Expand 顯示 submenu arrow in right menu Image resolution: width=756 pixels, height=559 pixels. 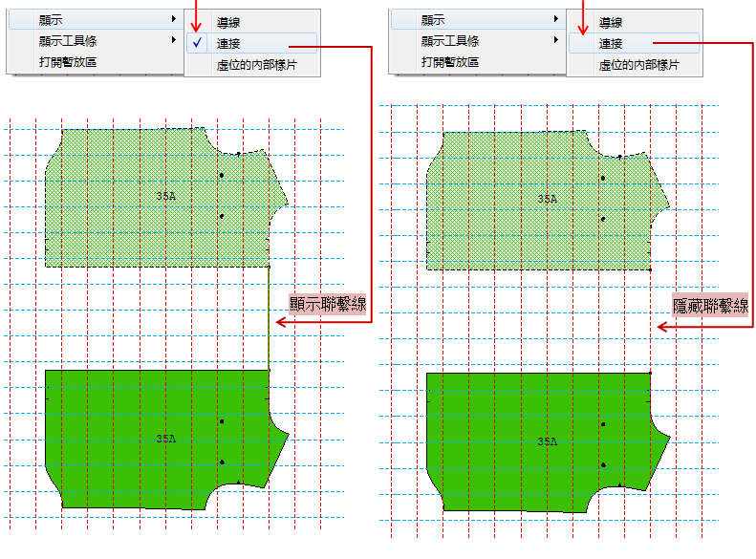pos(555,19)
